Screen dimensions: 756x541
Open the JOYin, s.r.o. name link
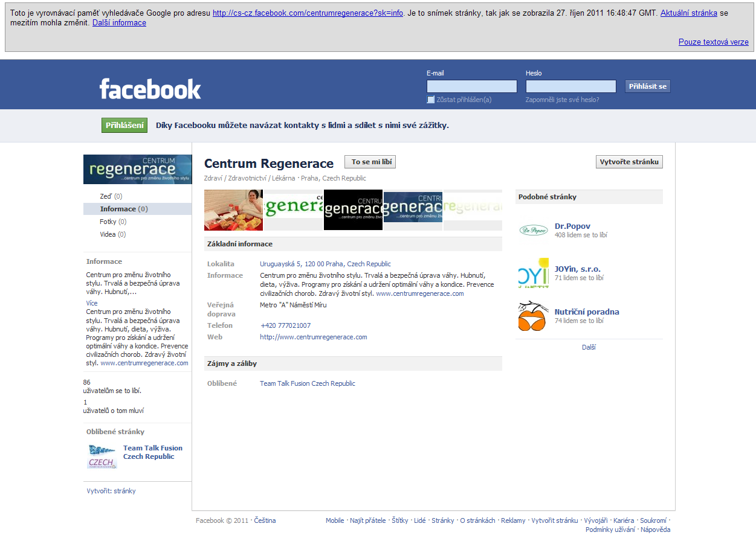click(x=578, y=269)
